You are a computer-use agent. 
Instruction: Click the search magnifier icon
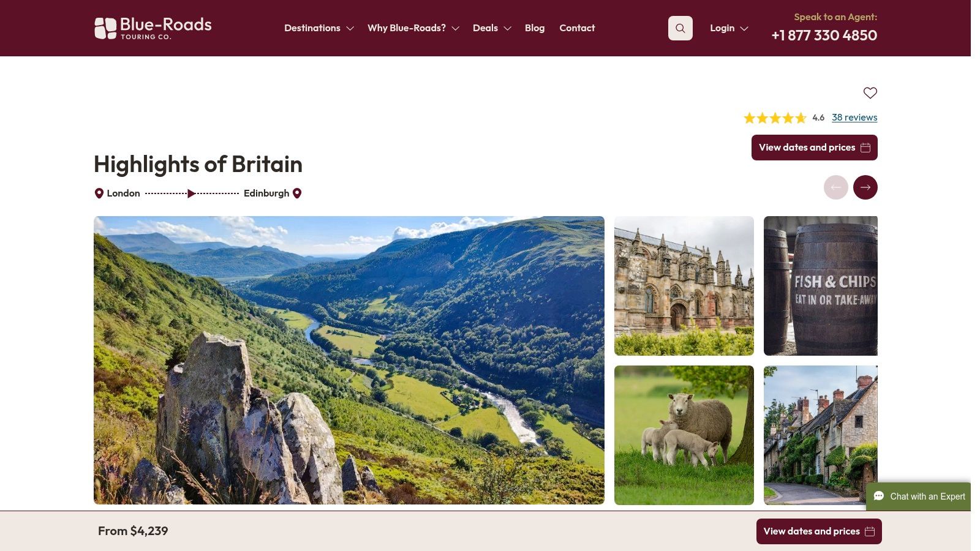point(680,28)
